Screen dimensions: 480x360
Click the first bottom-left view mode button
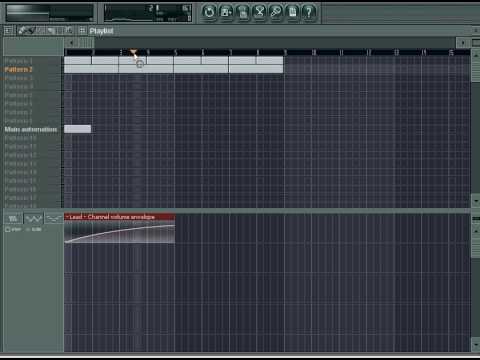(x=13, y=219)
